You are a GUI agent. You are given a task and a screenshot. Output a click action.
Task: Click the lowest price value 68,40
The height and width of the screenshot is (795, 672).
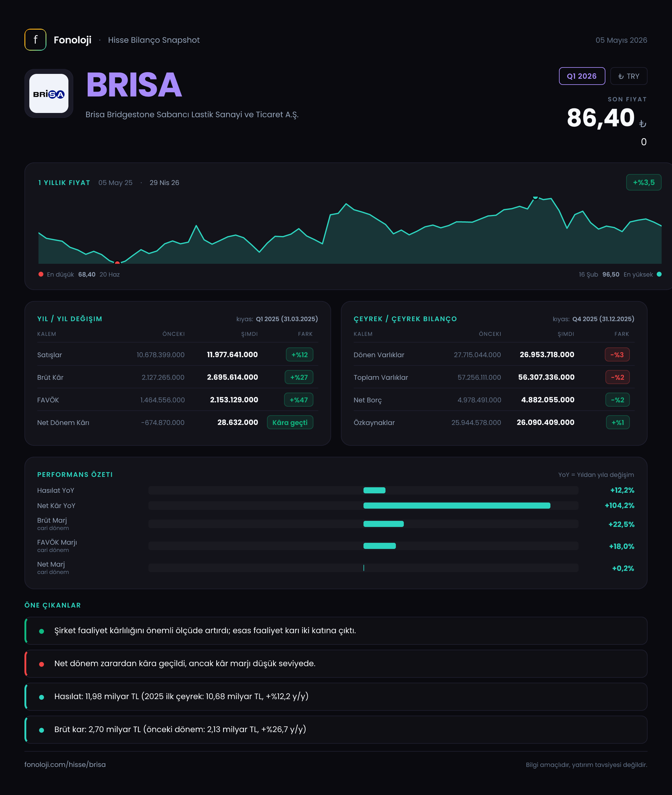click(87, 274)
